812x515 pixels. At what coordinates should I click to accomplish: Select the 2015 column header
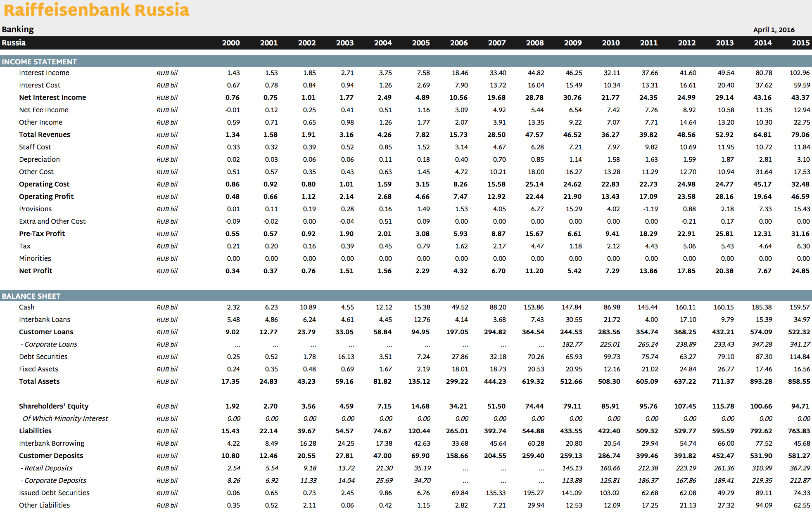801,43
